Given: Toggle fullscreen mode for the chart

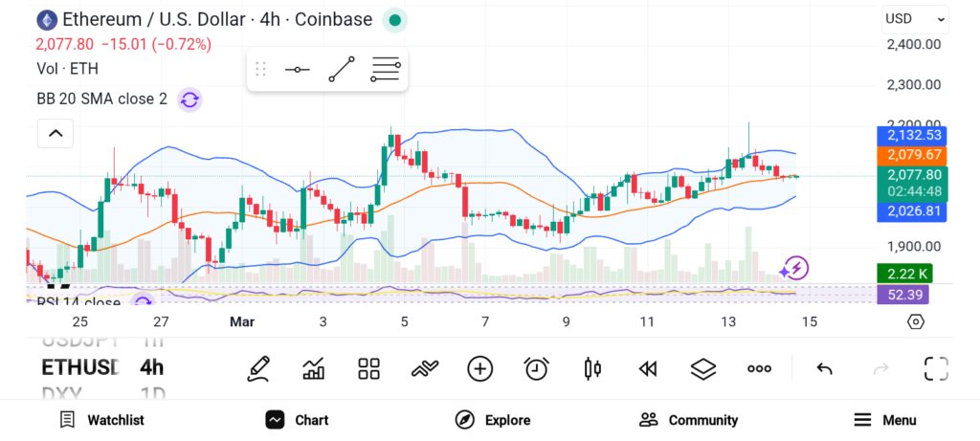Looking at the screenshot, I should [936, 368].
